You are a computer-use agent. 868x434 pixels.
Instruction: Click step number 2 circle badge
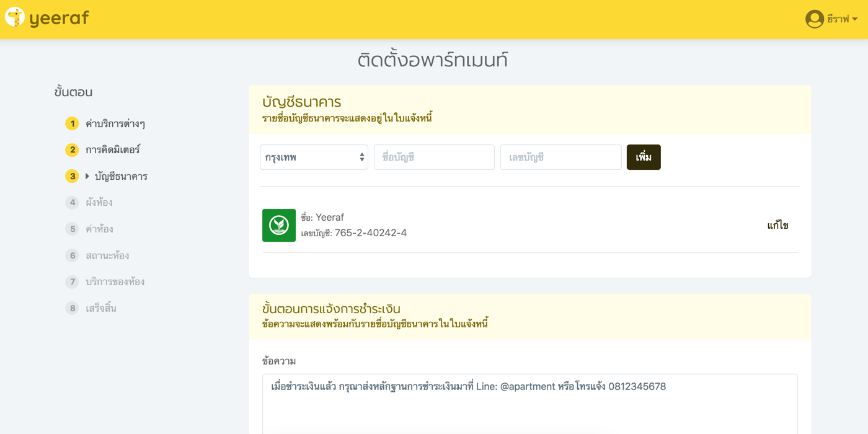72,149
